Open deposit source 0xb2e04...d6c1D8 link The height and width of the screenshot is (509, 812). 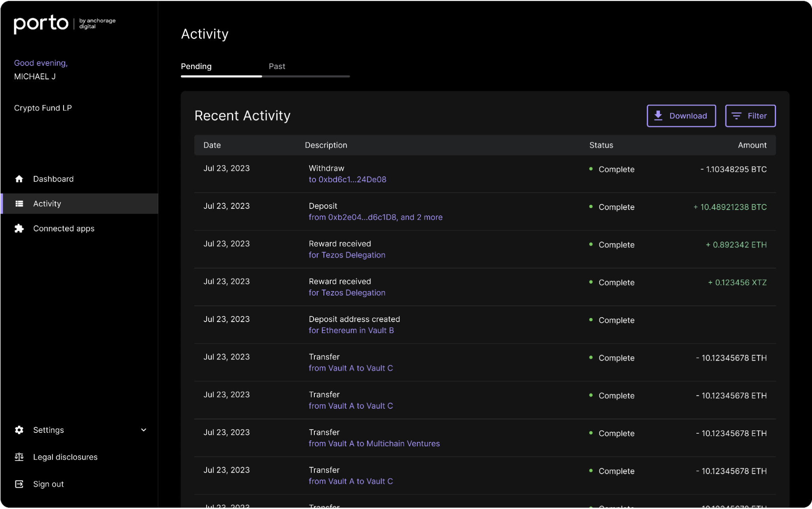376,217
